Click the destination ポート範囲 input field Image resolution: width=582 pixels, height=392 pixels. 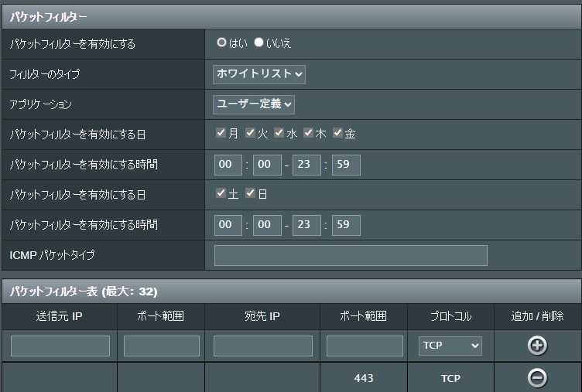(x=365, y=346)
